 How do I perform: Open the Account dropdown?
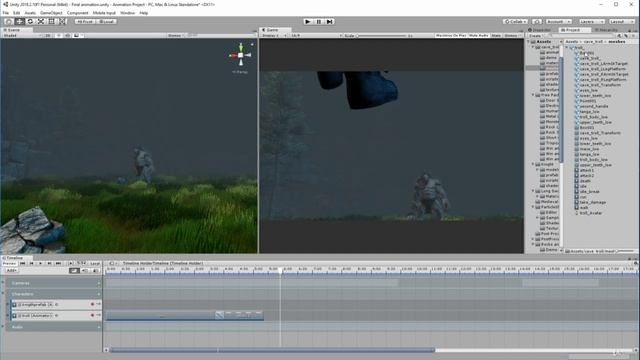pos(558,21)
